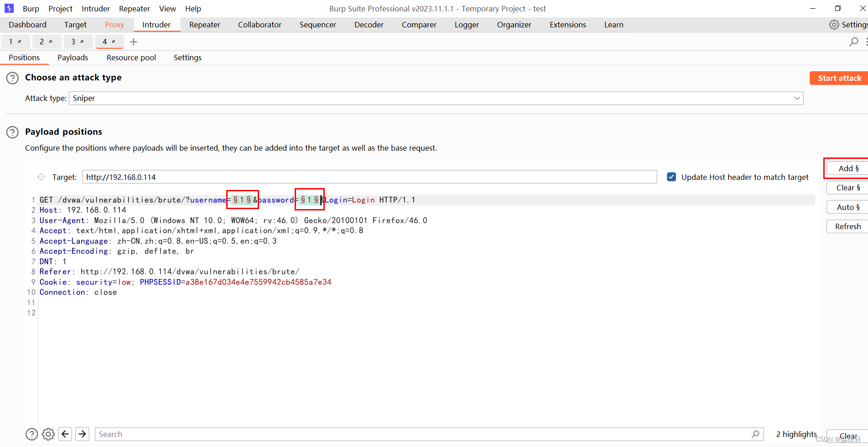
Task: Select the Positions sub-tab
Action: click(x=24, y=58)
